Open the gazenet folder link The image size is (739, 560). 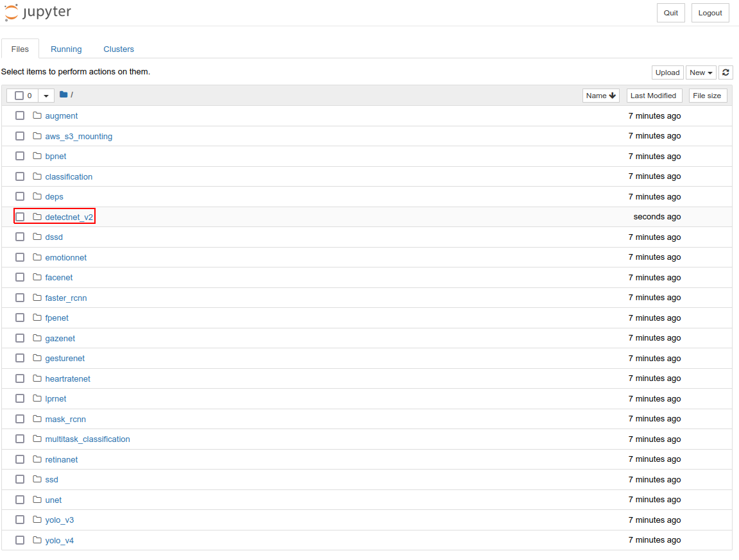click(60, 339)
